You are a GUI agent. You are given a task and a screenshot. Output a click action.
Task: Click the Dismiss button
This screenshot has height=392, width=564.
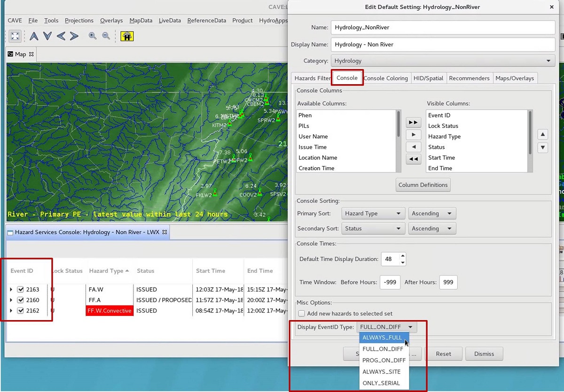click(484, 354)
